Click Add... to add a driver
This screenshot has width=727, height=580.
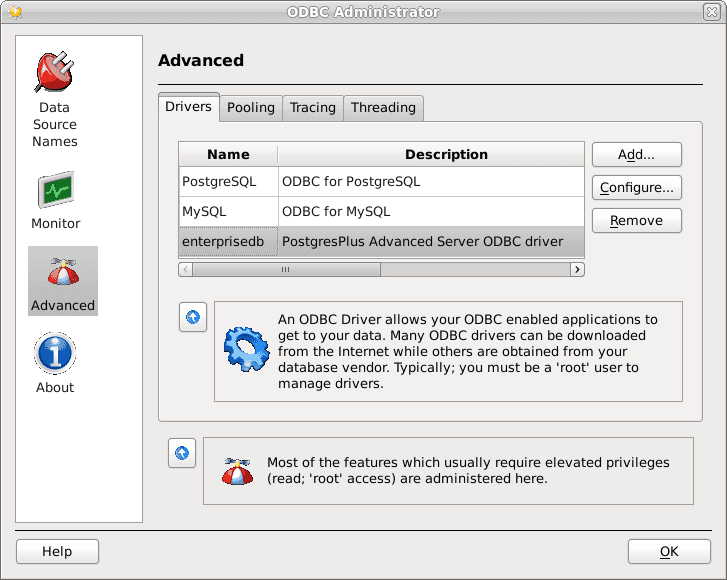pos(636,155)
